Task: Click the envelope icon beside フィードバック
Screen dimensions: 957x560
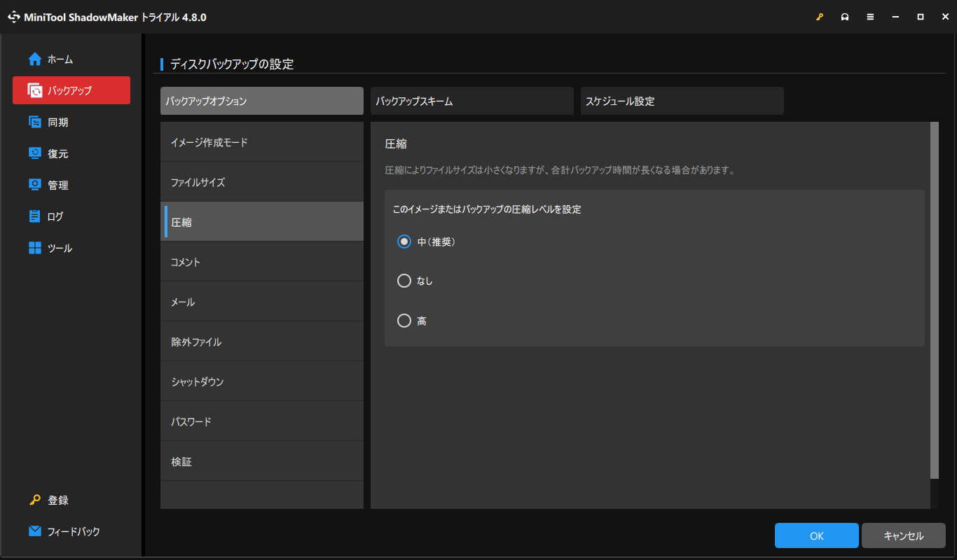Action: (35, 531)
